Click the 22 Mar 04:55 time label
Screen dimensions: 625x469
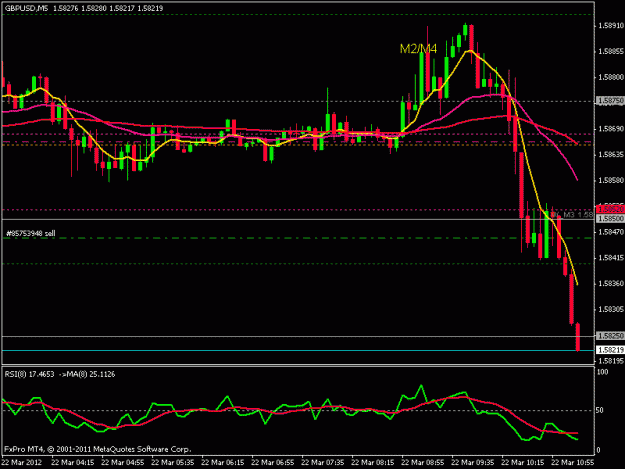click(122, 463)
